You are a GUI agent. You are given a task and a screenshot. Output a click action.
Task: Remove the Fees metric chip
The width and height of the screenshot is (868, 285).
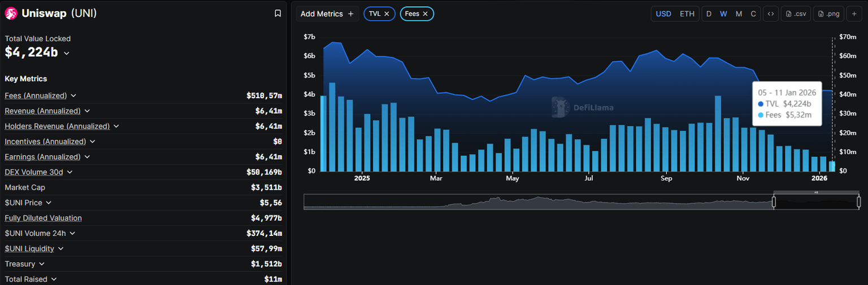[425, 14]
